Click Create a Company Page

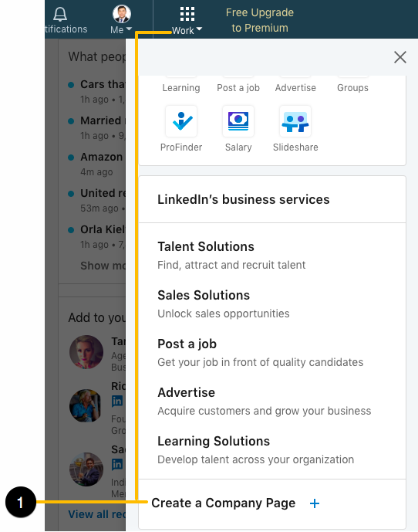point(224,503)
